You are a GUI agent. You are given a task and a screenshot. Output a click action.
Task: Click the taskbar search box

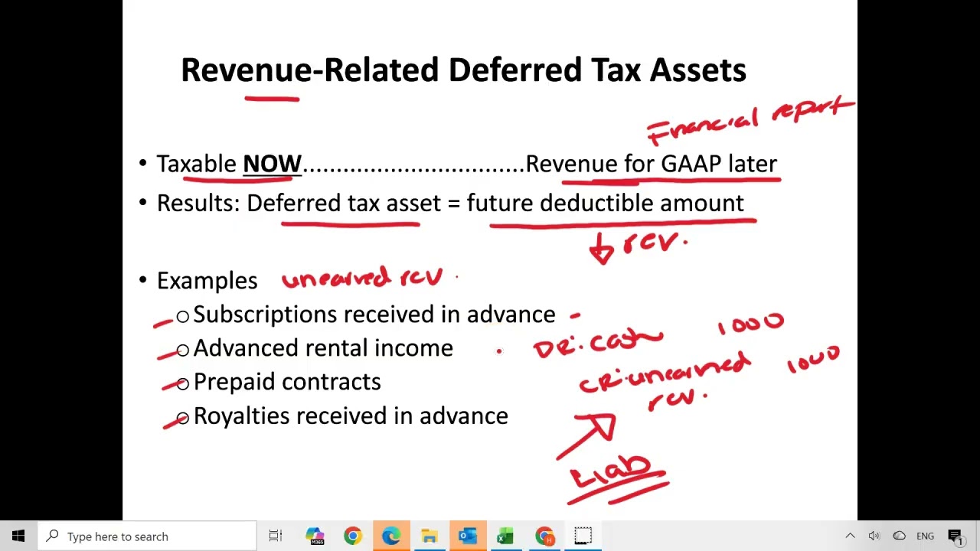pyautogui.click(x=147, y=536)
